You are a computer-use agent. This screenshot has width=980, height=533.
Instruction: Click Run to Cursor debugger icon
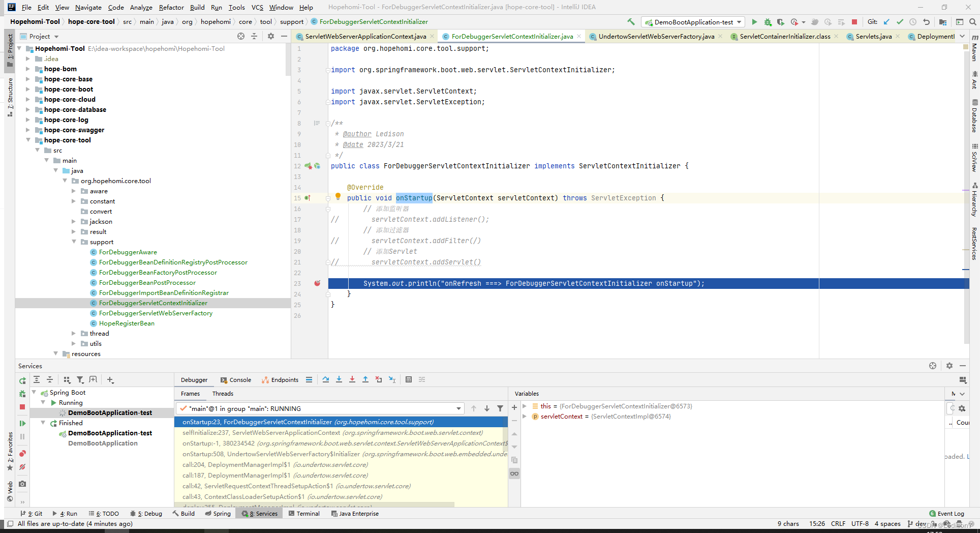pos(392,379)
